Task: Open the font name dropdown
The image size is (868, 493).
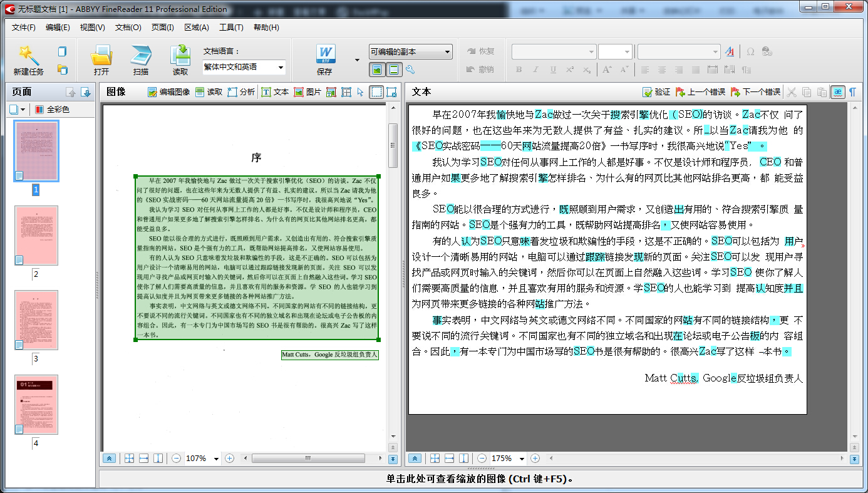Action: [591, 52]
